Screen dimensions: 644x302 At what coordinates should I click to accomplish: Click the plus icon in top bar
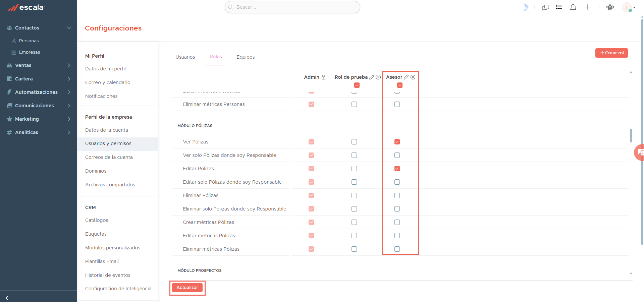(588, 7)
